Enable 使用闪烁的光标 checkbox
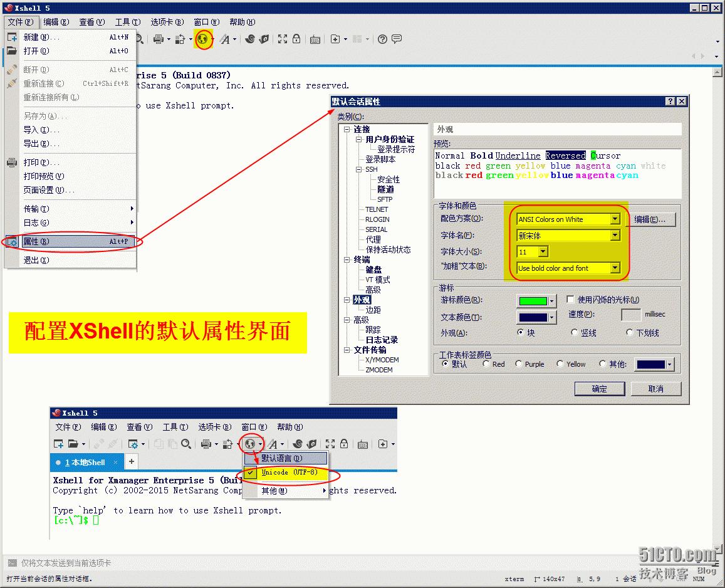The height and width of the screenshot is (588, 725). 570,299
